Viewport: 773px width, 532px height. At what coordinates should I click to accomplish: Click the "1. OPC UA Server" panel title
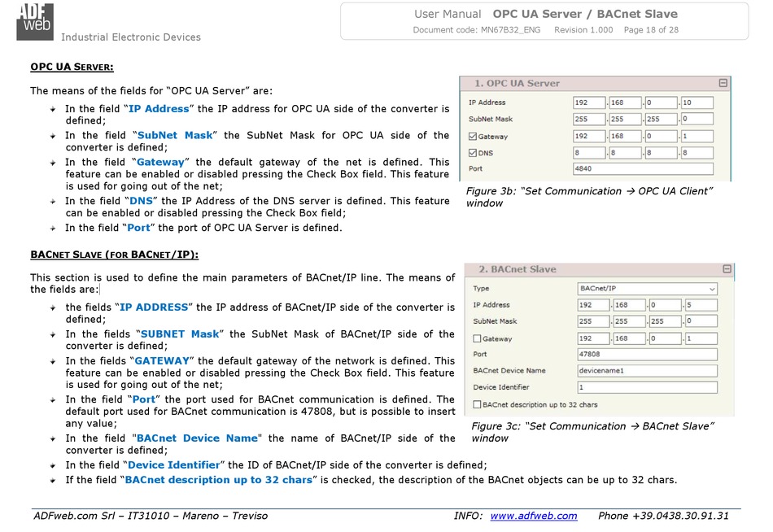click(518, 83)
